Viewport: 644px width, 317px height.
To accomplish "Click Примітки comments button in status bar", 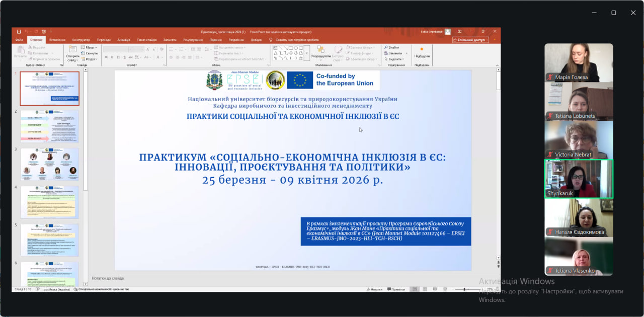I will tap(395, 289).
